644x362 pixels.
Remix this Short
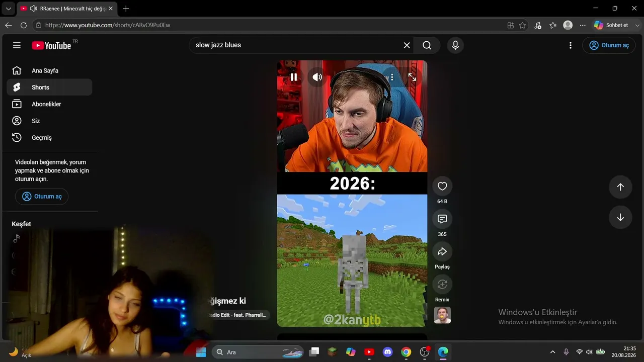click(442, 284)
